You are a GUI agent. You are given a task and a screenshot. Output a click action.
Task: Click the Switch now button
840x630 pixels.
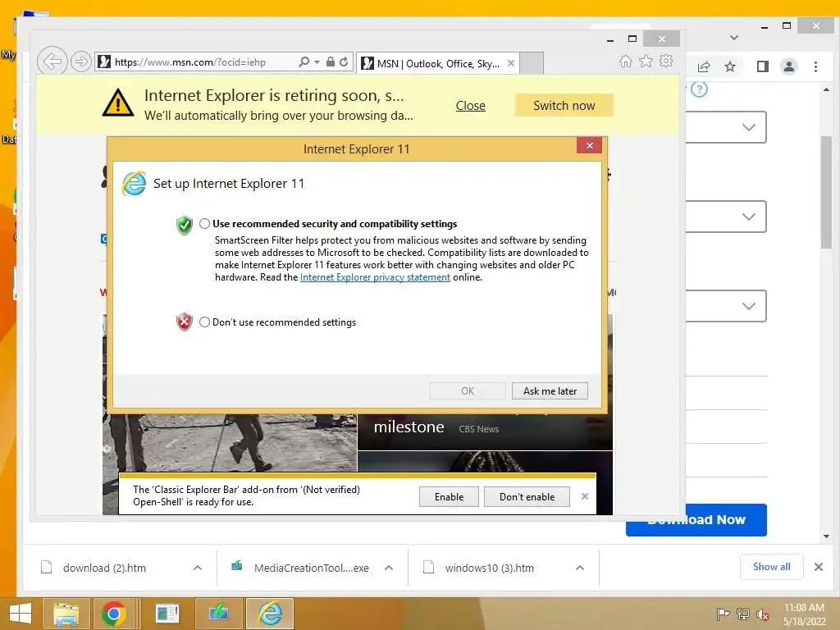pyautogui.click(x=564, y=106)
